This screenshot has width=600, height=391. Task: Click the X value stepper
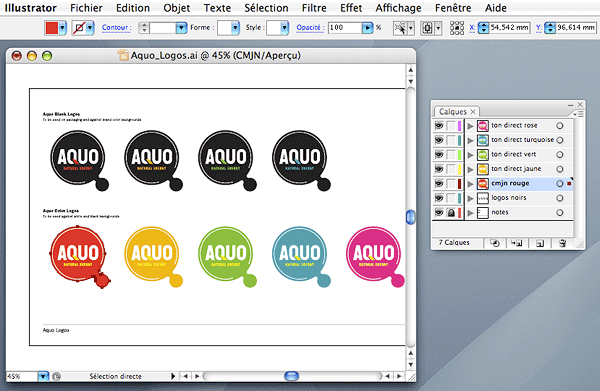coord(483,28)
